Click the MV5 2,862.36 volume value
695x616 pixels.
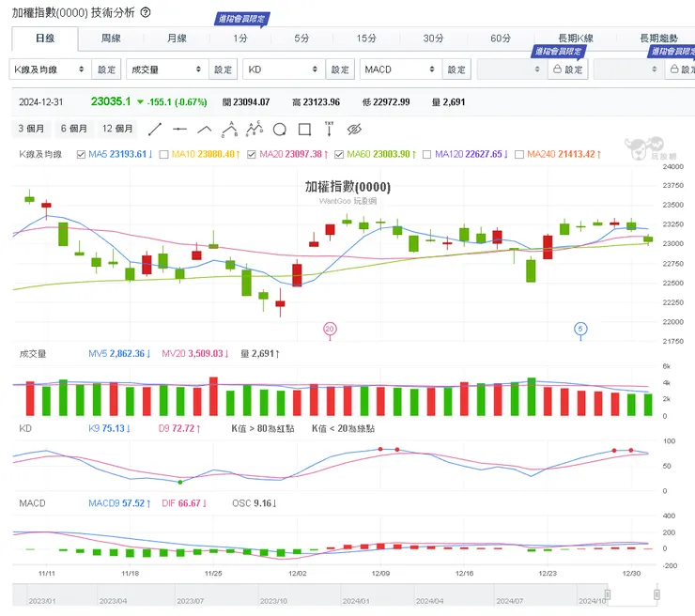[x=119, y=354]
